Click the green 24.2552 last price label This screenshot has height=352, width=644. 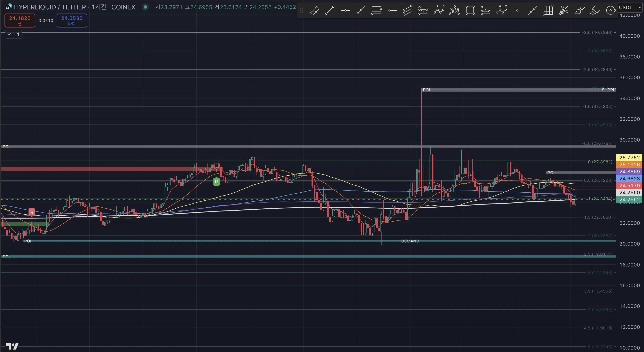(x=629, y=200)
